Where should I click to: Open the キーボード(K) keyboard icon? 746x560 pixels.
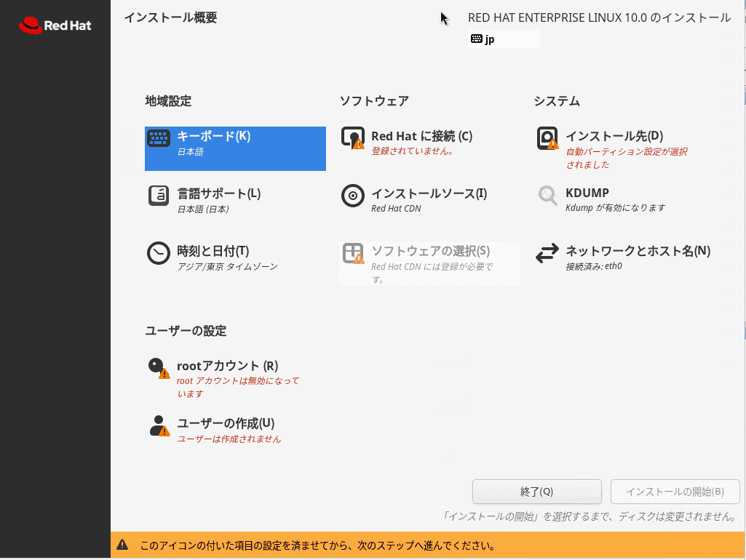[159, 138]
